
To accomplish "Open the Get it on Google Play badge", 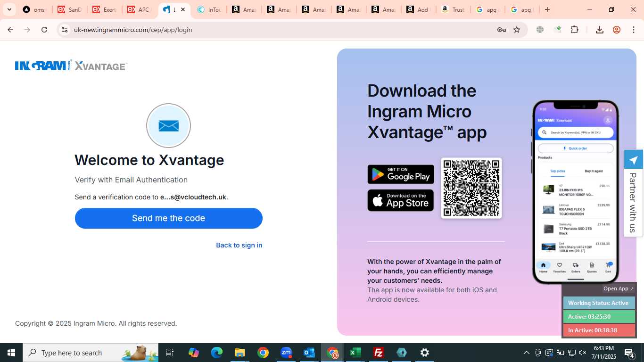I will click(401, 174).
